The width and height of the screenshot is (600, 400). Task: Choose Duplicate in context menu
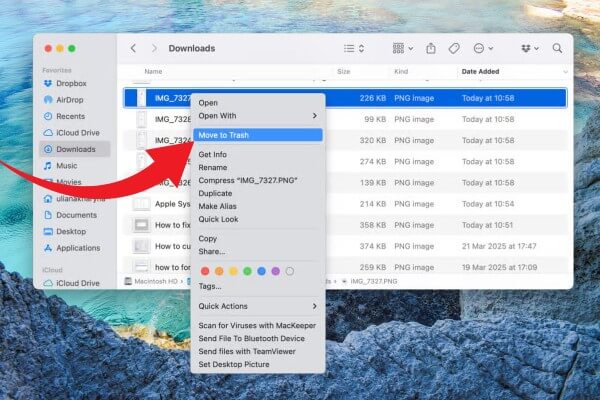pos(258,193)
